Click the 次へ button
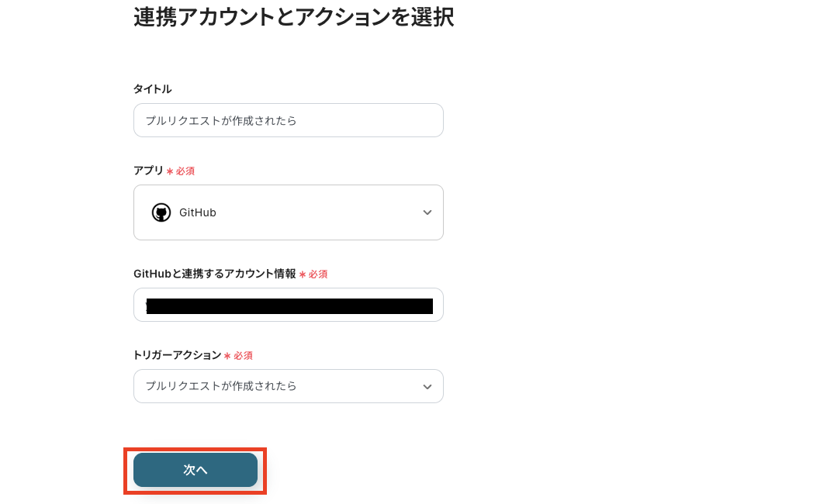This screenshot has height=504, width=827. point(196,470)
